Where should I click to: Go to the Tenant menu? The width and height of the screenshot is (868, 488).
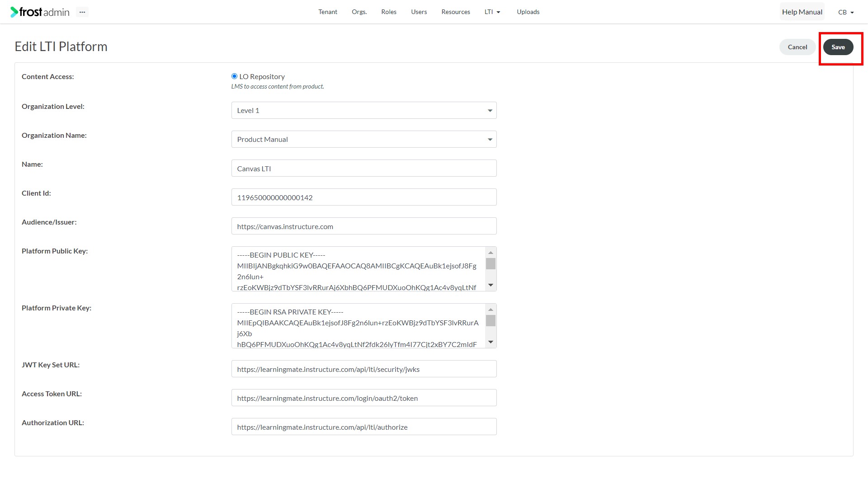[328, 12]
